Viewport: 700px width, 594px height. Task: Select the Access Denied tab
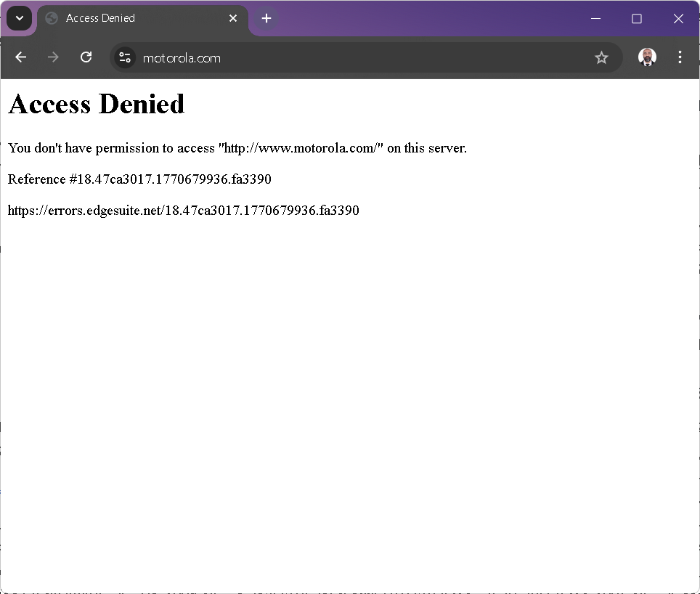(138, 18)
